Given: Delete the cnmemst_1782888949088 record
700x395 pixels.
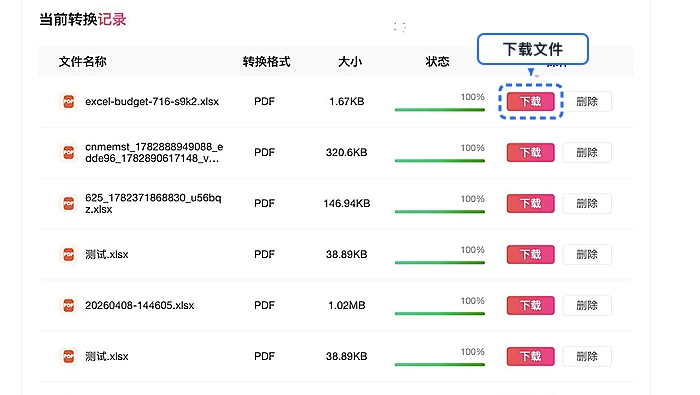Looking at the screenshot, I should (587, 152).
